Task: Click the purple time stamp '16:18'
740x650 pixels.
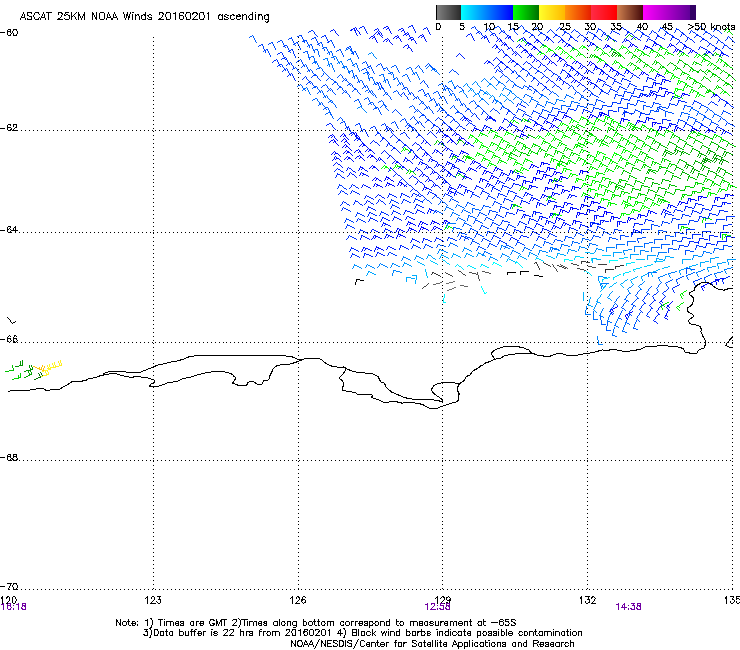Action: 13,607
